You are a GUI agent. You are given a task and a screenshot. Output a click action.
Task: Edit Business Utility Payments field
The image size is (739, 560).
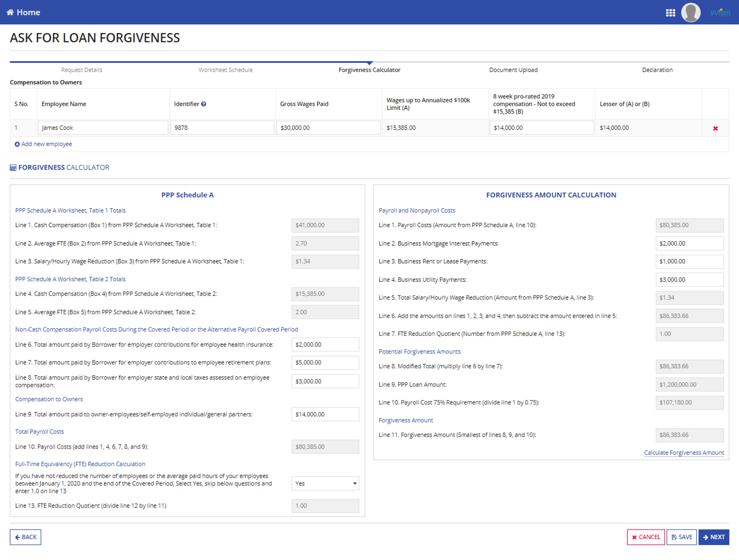tap(690, 279)
